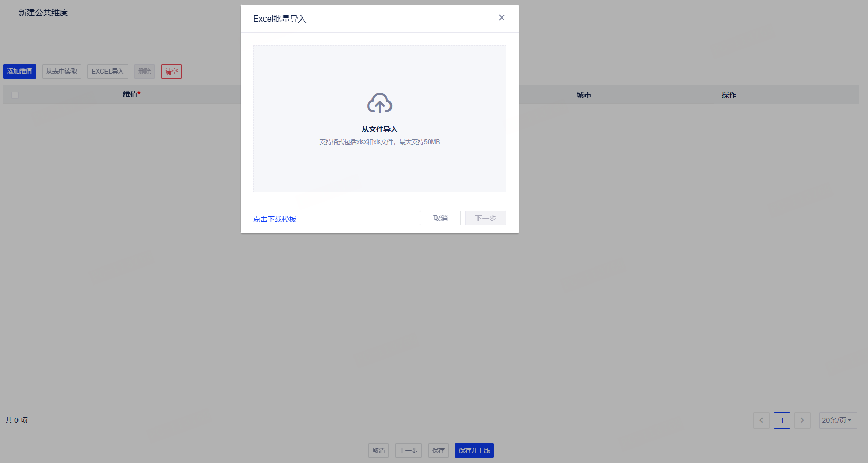This screenshot has height=463, width=868.
Task: Close the Excel批量导入 dialog
Action: pyautogui.click(x=502, y=17)
